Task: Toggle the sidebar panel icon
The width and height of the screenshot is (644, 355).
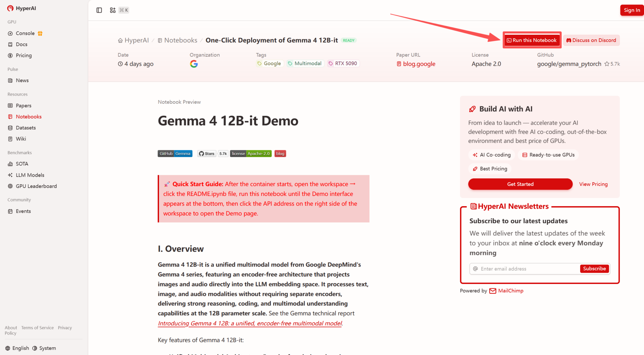Action: click(99, 10)
